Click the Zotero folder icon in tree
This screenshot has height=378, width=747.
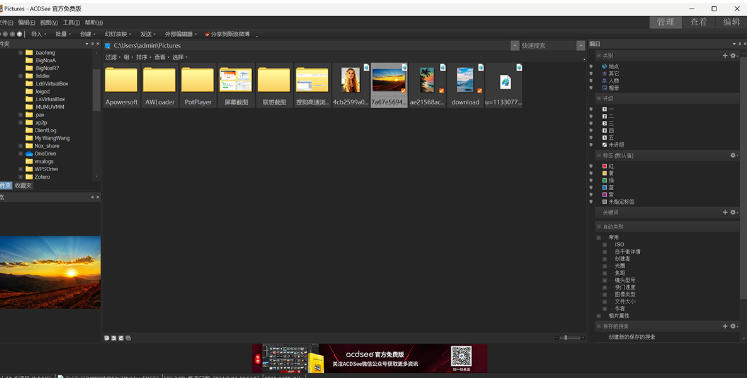coord(29,177)
